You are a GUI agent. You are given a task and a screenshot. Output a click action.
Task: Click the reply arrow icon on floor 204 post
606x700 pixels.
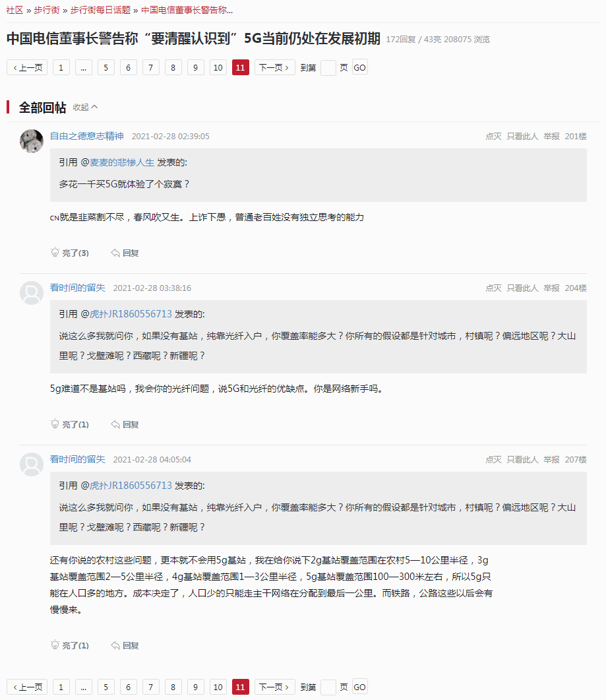point(115,425)
